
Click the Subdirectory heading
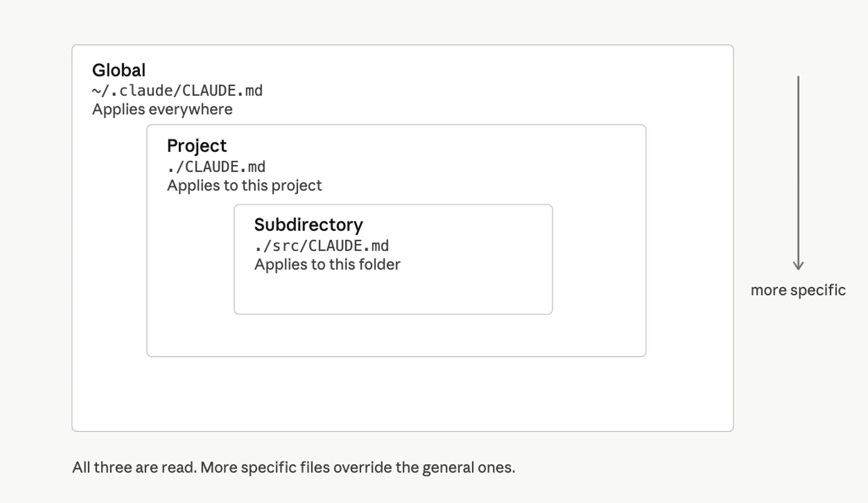(308, 225)
